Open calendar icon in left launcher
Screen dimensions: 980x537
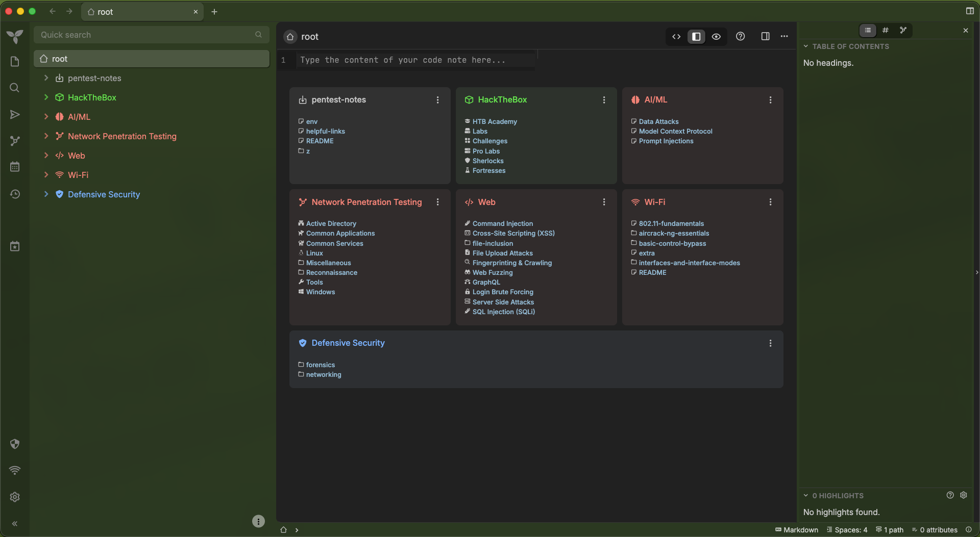[x=15, y=167]
